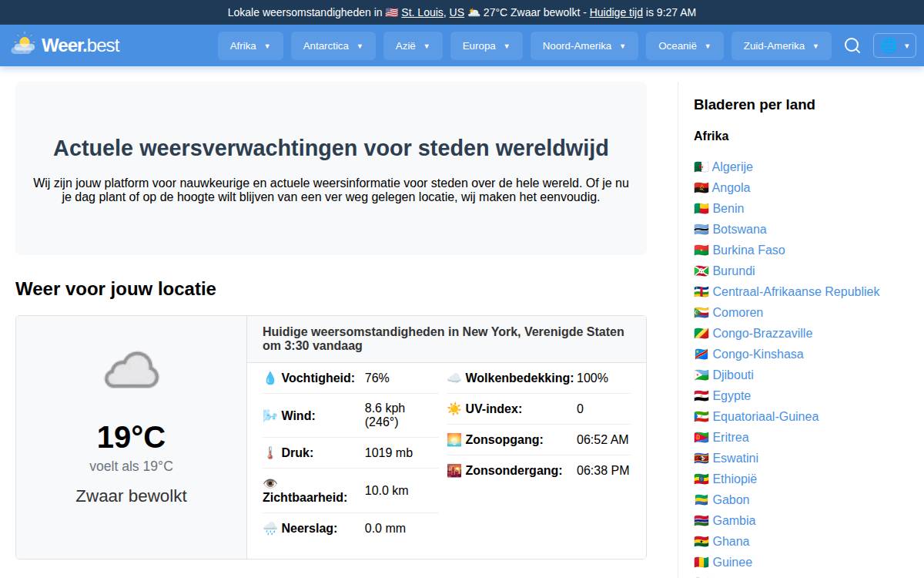Click the Djibouti flag icon

(701, 375)
